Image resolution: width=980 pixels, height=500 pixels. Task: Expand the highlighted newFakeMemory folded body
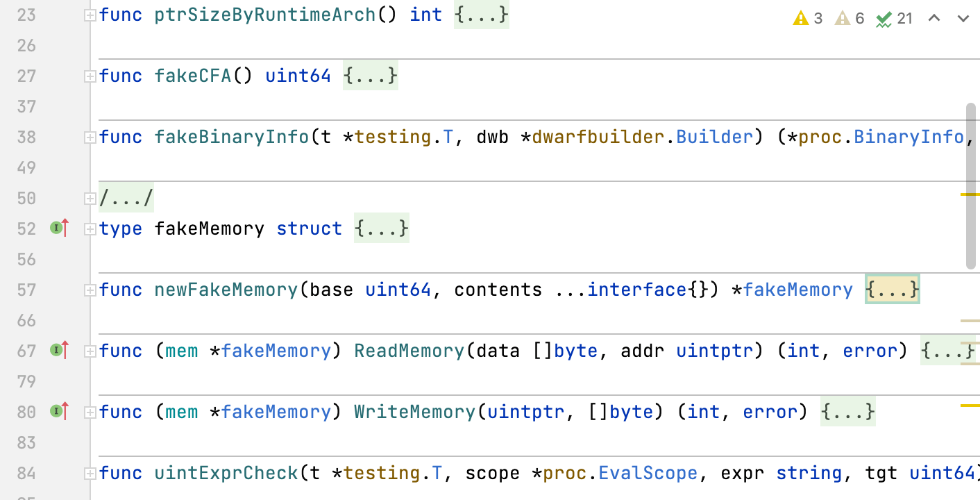click(x=89, y=289)
